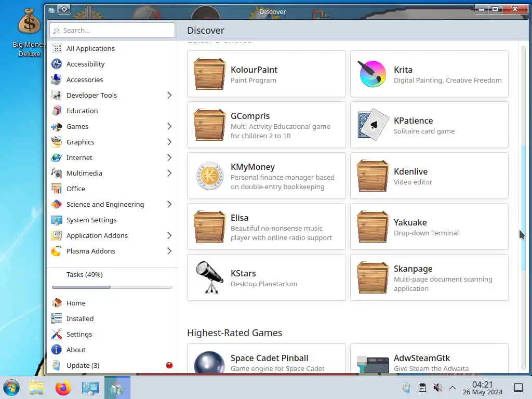The height and width of the screenshot is (399, 532).
Task: Click the AdwSteamGtk icon
Action: pos(373,364)
